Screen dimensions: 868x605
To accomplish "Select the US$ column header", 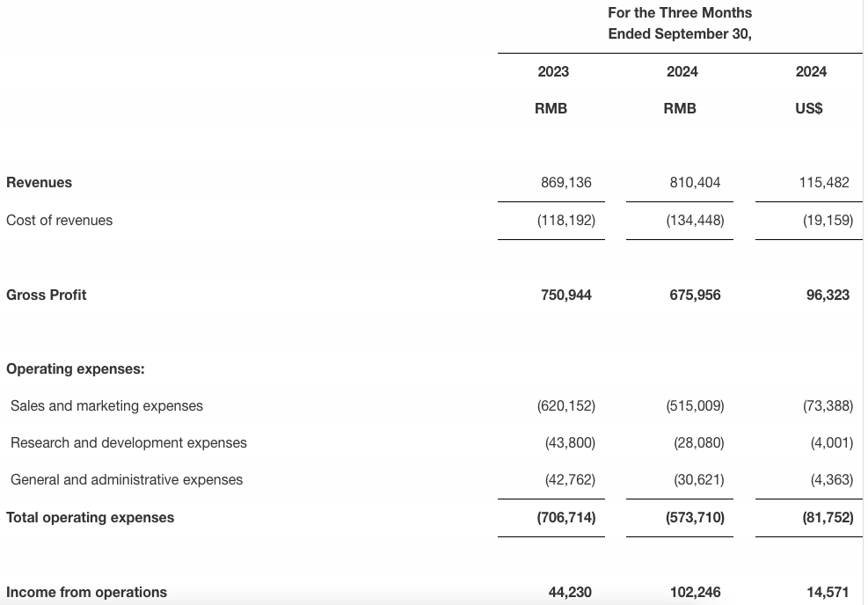I will point(811,109).
